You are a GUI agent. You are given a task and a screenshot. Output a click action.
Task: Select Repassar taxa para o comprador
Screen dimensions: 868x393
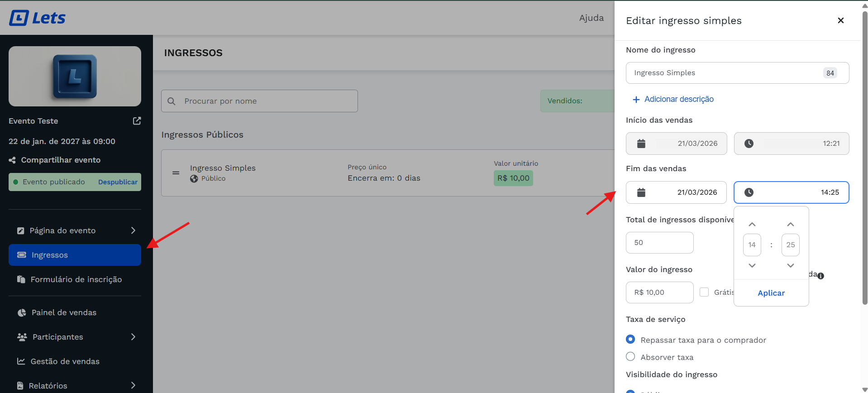coord(630,340)
